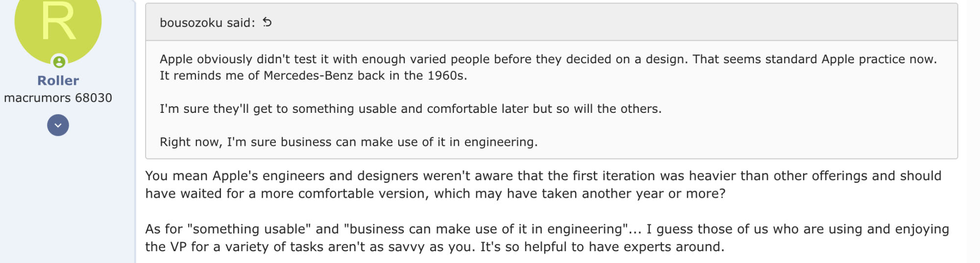
Task: Click the reply line starting "You mean Apple's engineers"
Action: (x=543, y=176)
